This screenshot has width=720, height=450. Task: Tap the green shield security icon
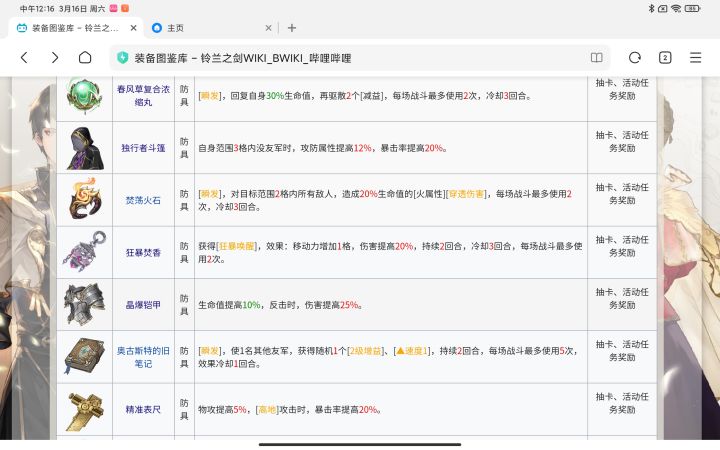tap(123, 58)
